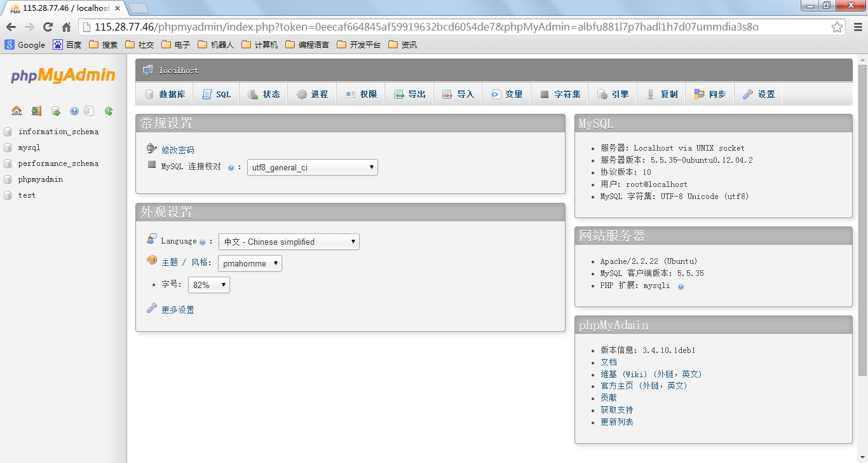Viewport: 868px width, 463px height.
Task: Click database icon beside test
Action: pyautogui.click(x=8, y=195)
